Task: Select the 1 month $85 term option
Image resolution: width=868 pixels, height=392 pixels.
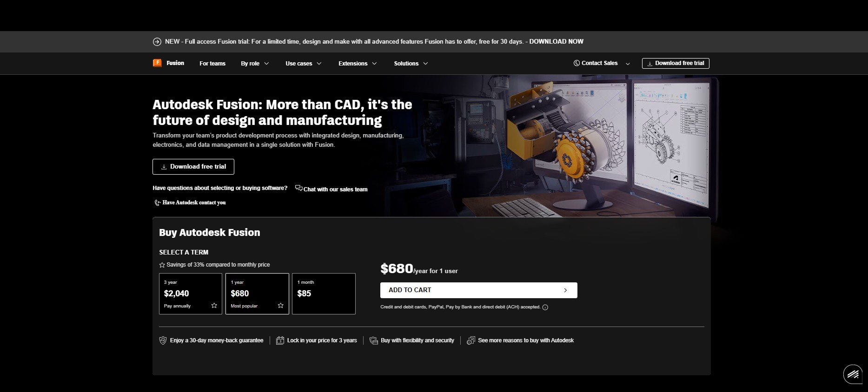Action: [324, 294]
